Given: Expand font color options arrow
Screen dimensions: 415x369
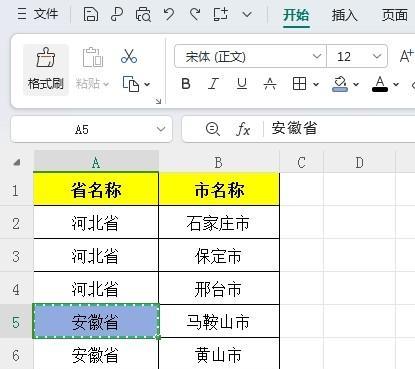Looking at the screenshot, I should (x=396, y=84).
